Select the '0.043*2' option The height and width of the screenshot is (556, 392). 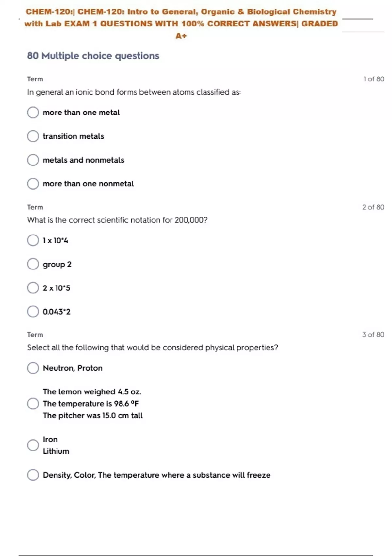[x=33, y=312]
